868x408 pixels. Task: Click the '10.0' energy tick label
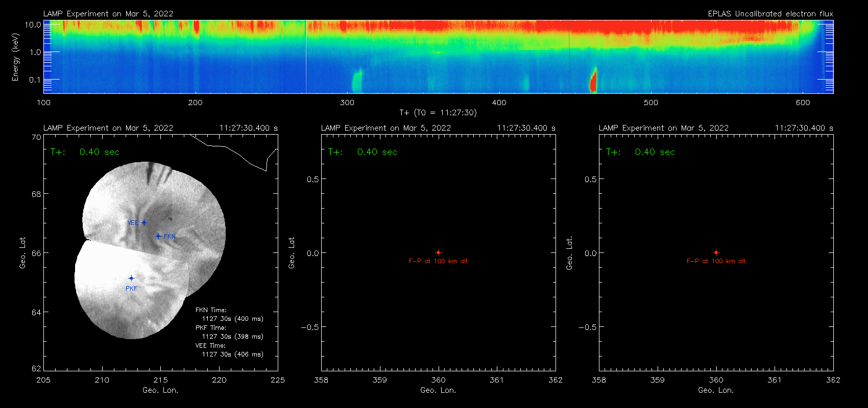[33, 24]
